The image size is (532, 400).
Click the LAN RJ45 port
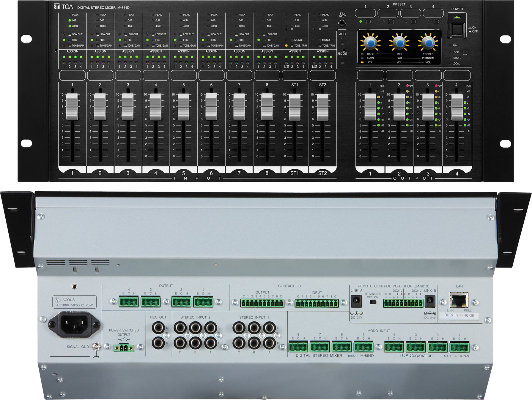[x=459, y=300]
